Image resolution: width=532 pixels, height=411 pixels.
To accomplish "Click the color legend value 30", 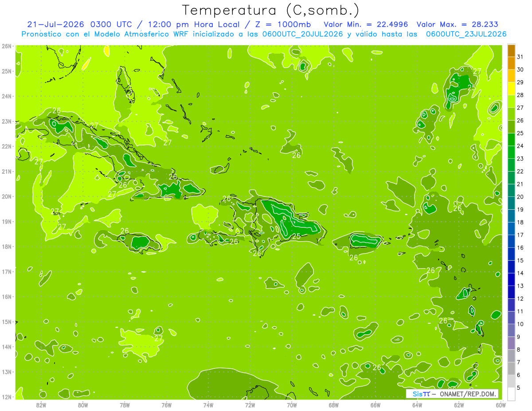I will tap(520, 70).
